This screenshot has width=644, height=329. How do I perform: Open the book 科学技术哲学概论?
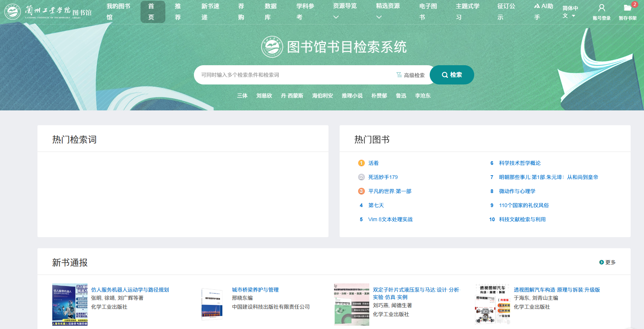click(519, 163)
